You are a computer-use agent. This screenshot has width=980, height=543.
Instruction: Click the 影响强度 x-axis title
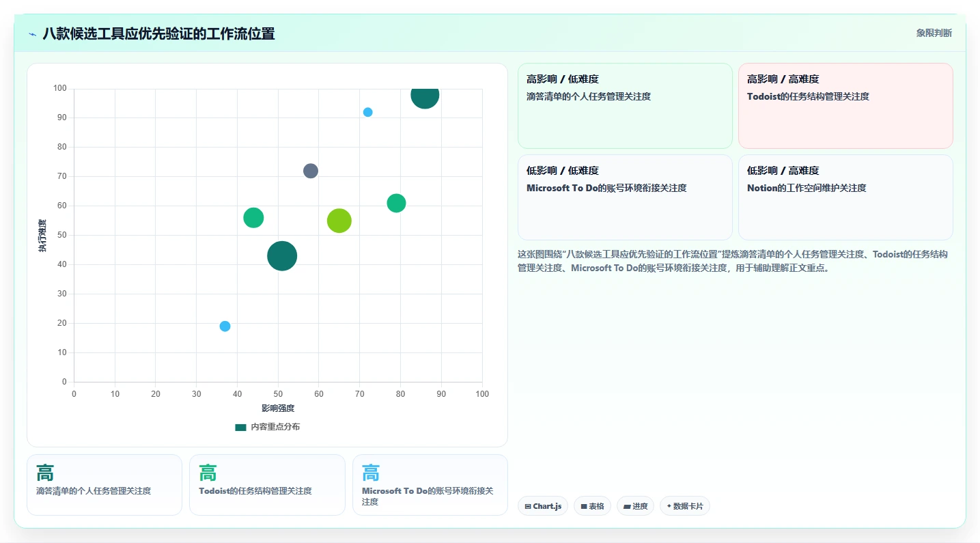click(278, 408)
